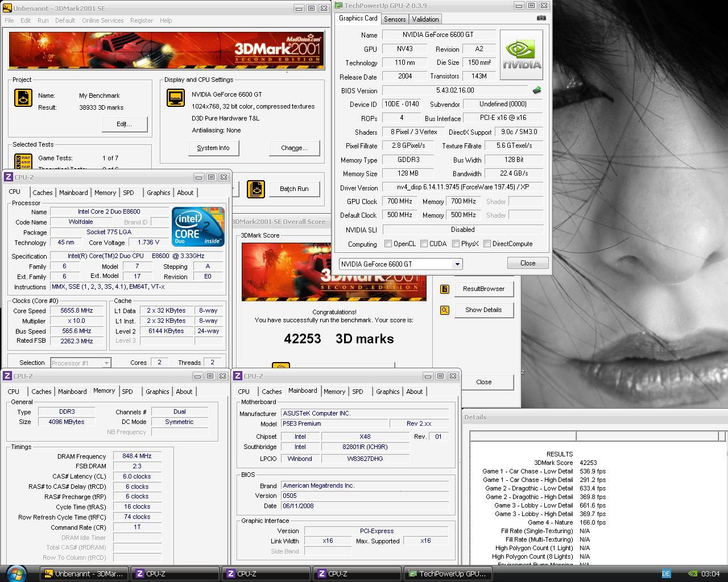This screenshot has width=728, height=582.
Task: Click the GPU Clock 700 MHz field
Action: (399, 201)
